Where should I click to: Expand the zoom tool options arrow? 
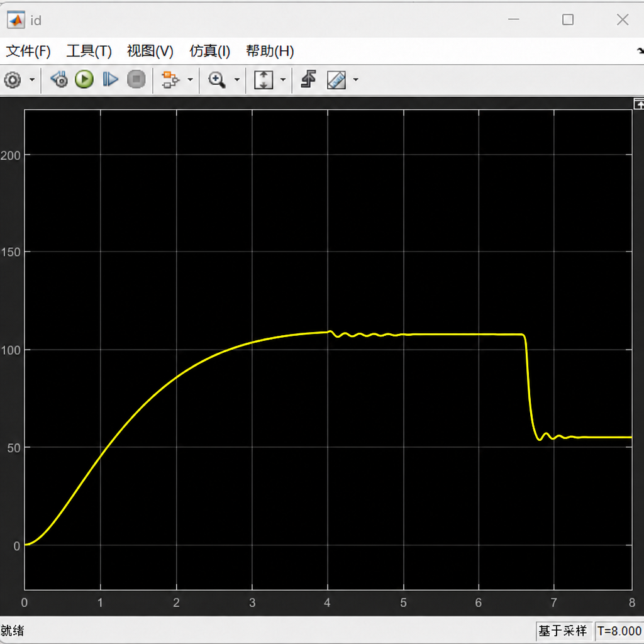pyautogui.click(x=237, y=80)
